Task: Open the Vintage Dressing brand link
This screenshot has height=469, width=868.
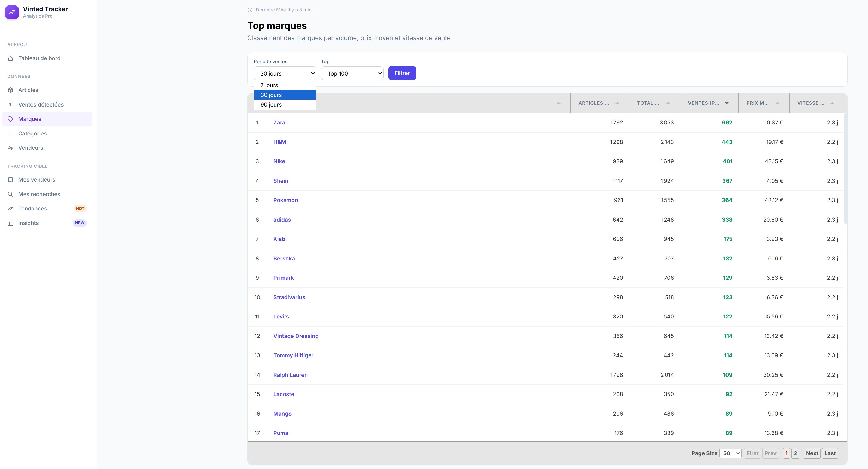Action: (296, 336)
